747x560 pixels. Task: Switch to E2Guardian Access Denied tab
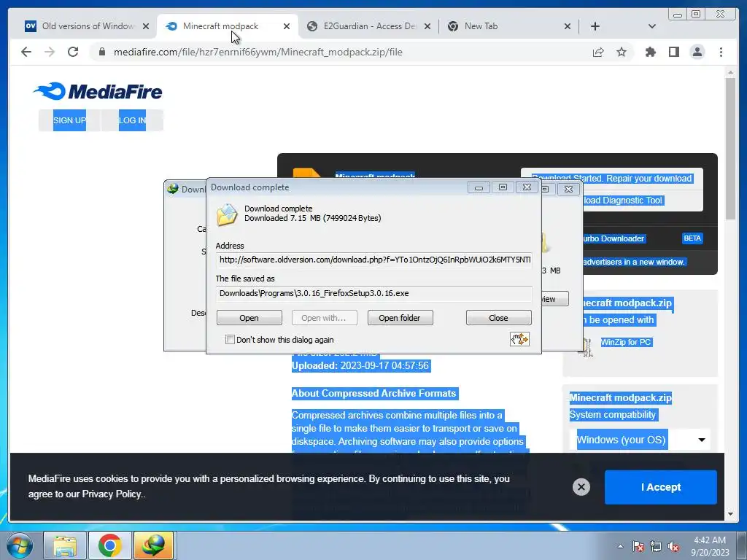pyautogui.click(x=369, y=26)
